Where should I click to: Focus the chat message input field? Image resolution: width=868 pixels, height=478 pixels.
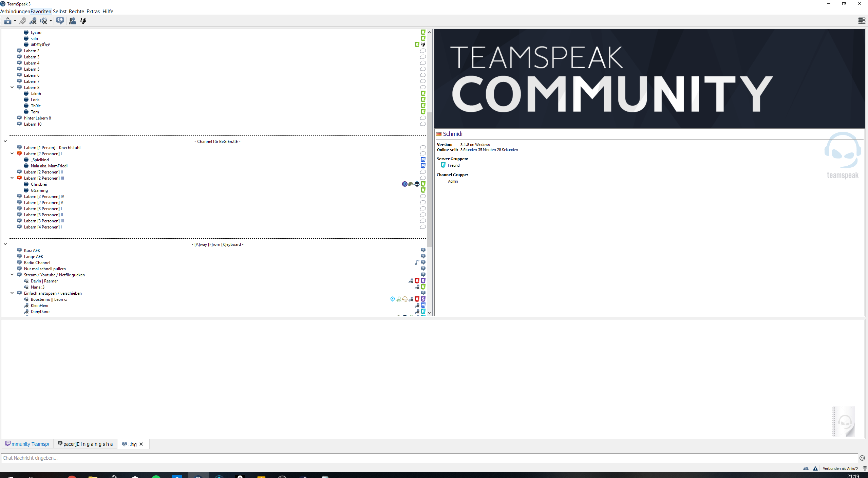pos(428,458)
